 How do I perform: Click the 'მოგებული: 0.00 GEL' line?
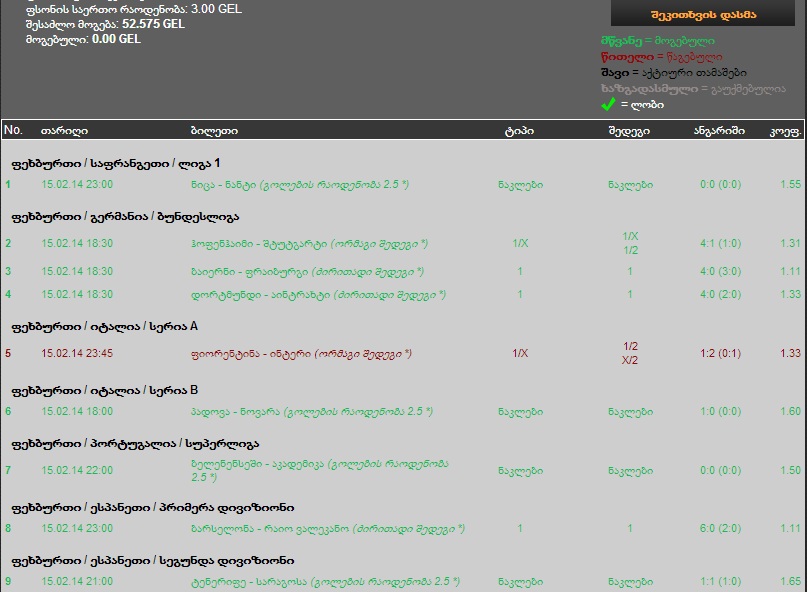pyautogui.click(x=83, y=39)
